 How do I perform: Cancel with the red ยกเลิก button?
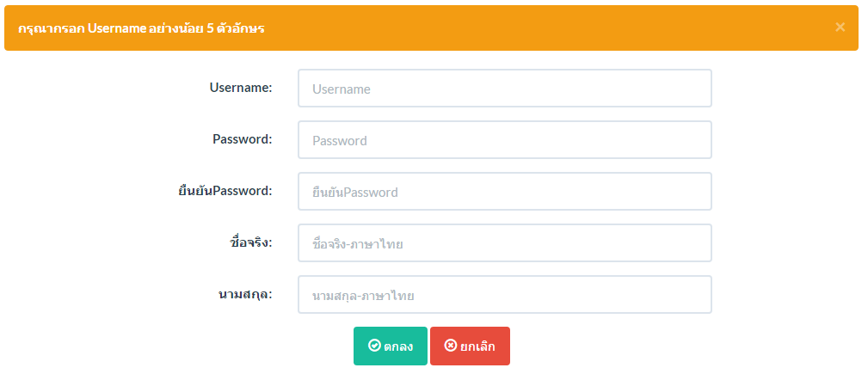pyautogui.click(x=470, y=346)
